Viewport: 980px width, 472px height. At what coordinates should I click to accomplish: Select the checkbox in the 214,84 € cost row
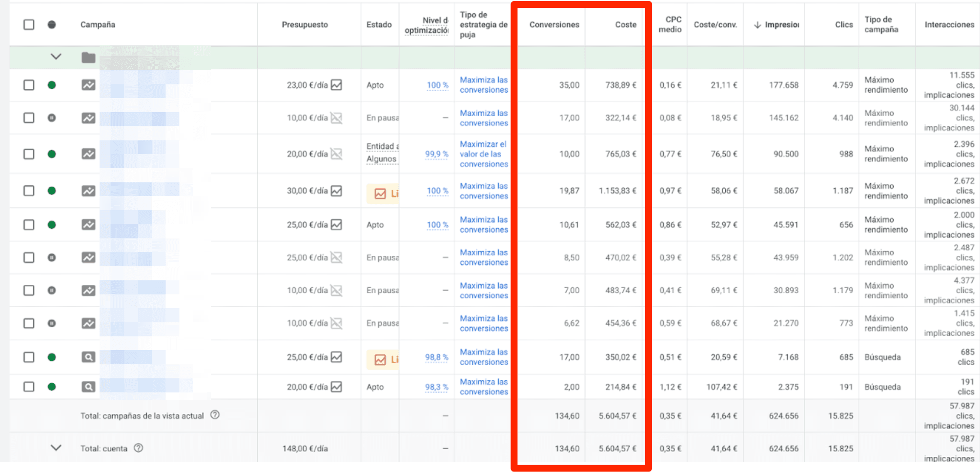click(29, 387)
